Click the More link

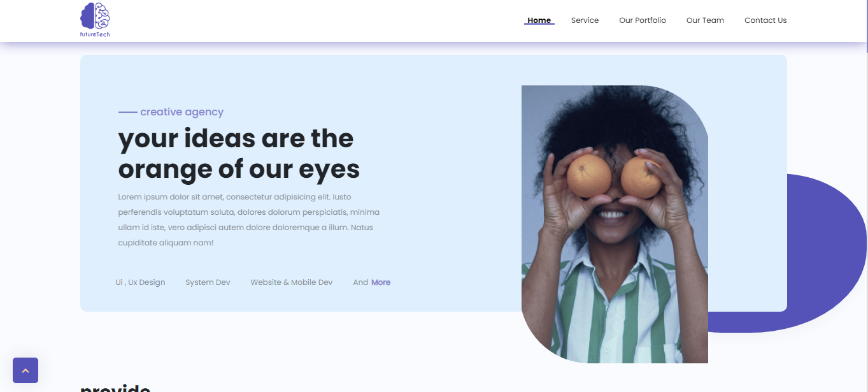pyautogui.click(x=381, y=282)
